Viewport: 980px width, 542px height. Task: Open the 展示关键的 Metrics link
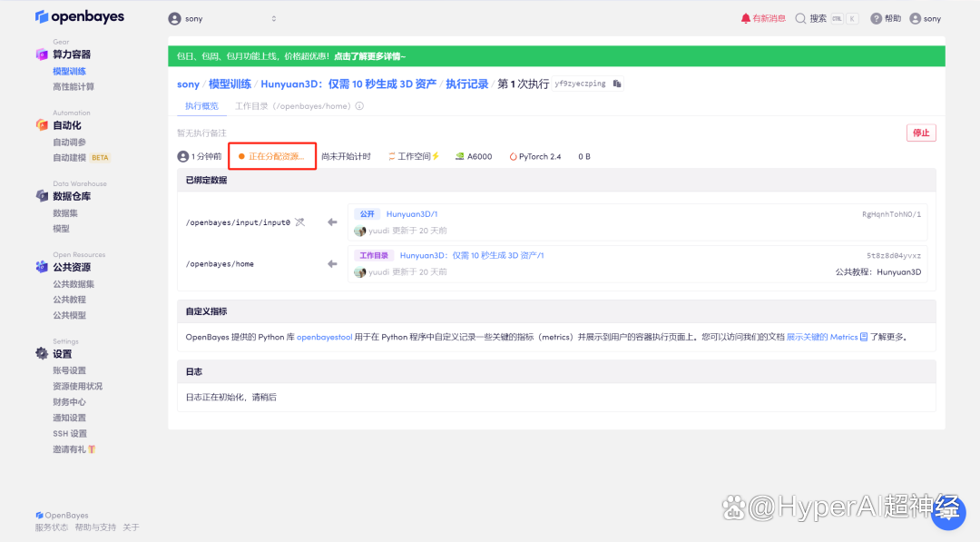[x=822, y=337]
